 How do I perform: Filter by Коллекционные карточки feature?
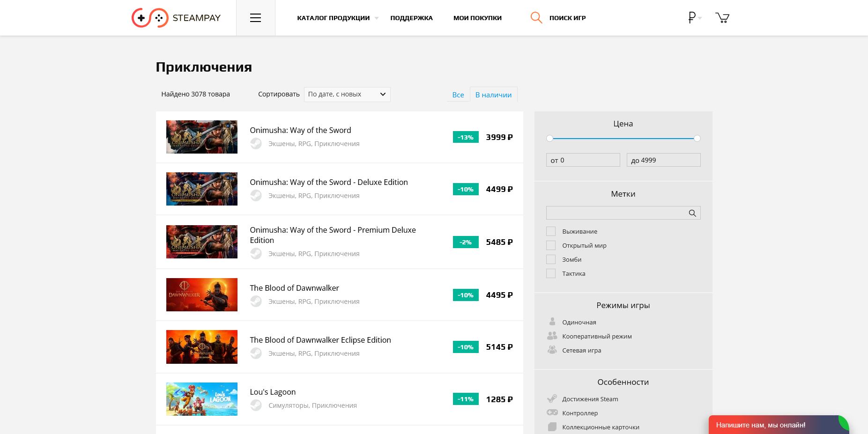(x=601, y=427)
